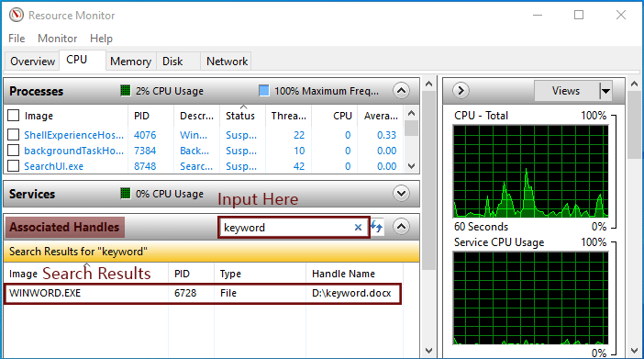Switch to the Network tab
This screenshot has width=644, height=359.
click(227, 62)
